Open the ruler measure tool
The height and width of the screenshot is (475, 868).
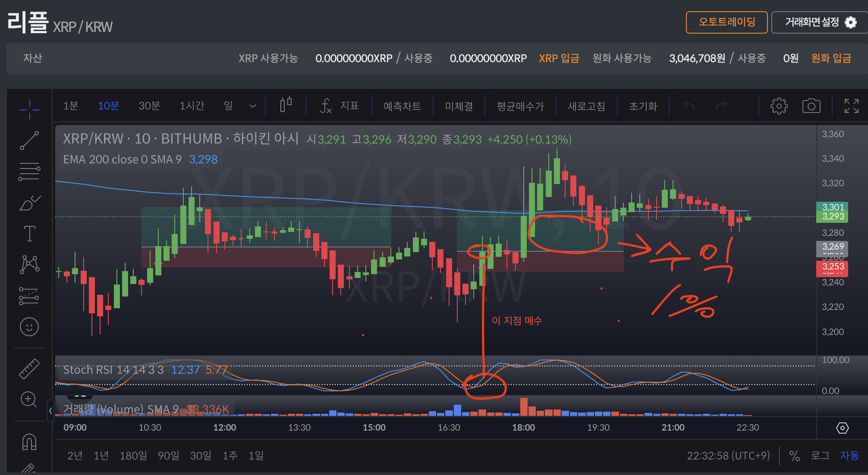click(x=29, y=369)
